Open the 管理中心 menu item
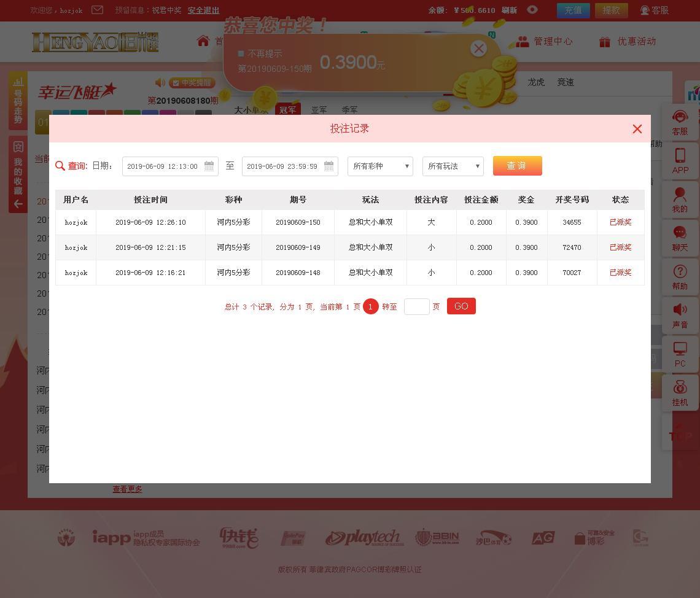The width and height of the screenshot is (700, 598). point(544,42)
